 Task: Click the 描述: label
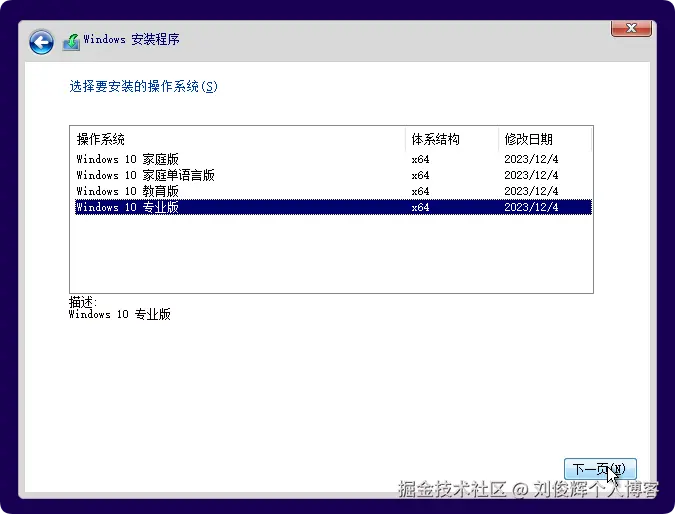83,302
